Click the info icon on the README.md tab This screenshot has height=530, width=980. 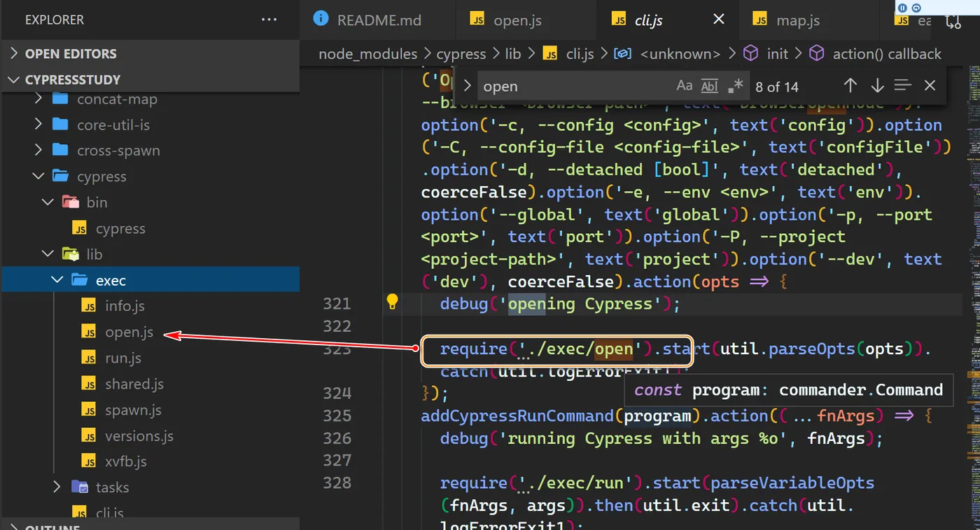coord(321,19)
